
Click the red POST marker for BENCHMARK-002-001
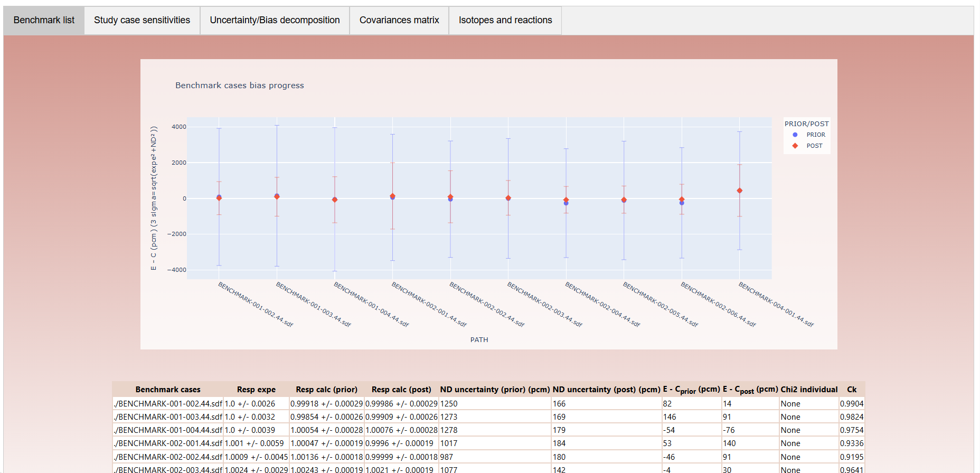(392, 196)
